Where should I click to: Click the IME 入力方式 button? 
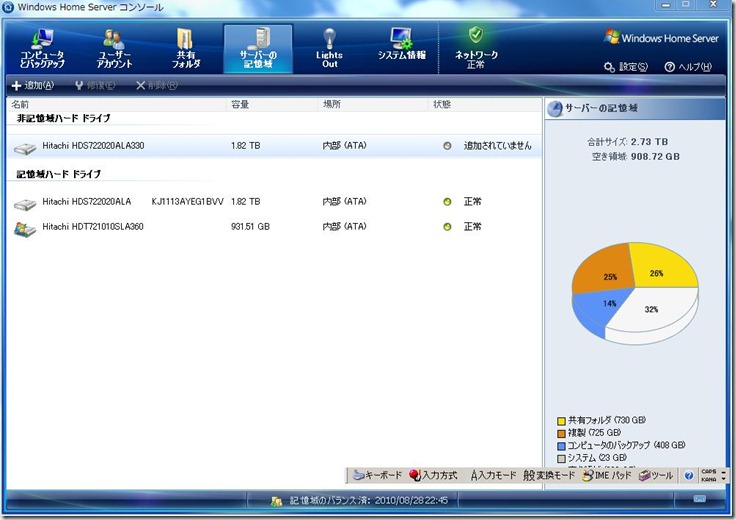[433, 475]
